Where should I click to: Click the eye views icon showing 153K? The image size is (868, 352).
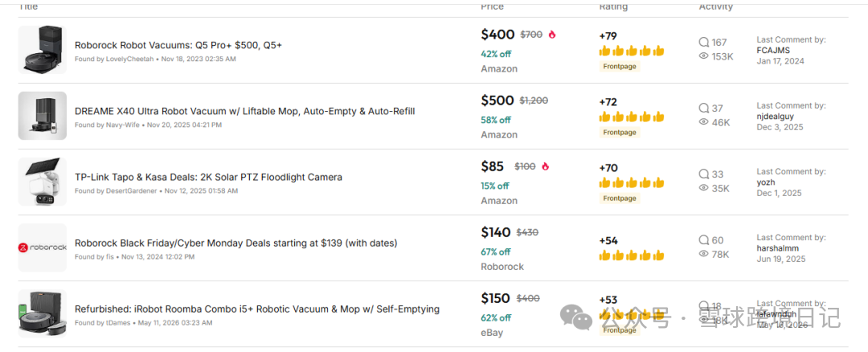[x=704, y=56]
